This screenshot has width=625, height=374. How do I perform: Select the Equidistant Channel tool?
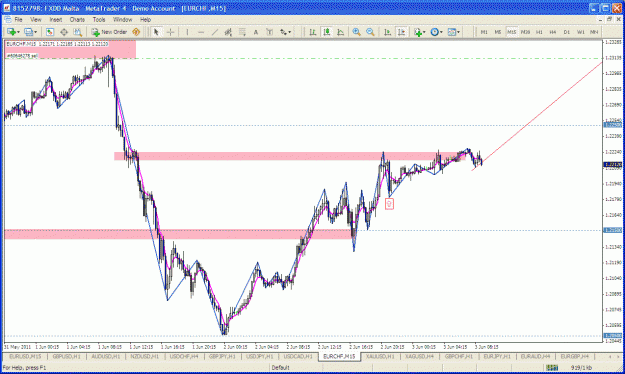click(x=228, y=32)
